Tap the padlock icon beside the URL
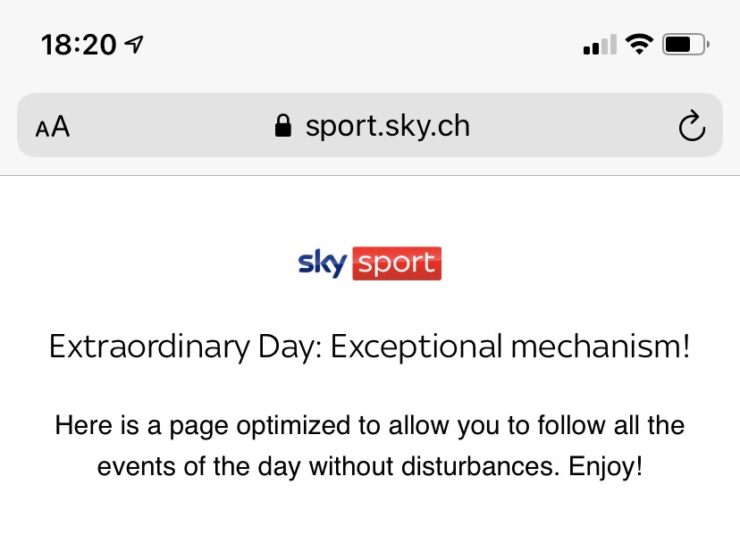This screenshot has height=560, width=740. coord(283,126)
